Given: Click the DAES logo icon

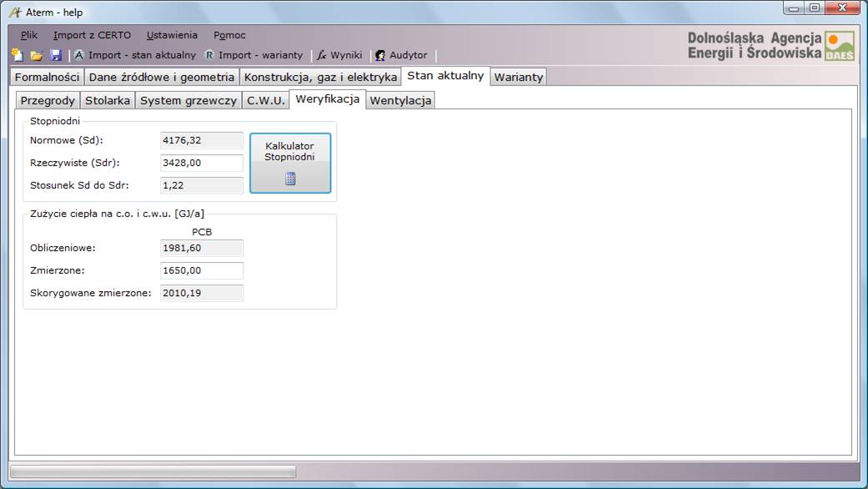Looking at the screenshot, I should [x=839, y=45].
